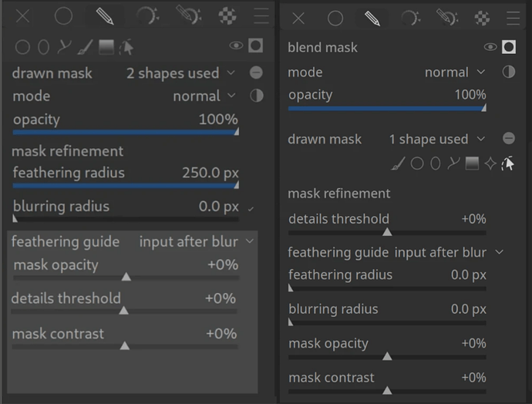This screenshot has height=404, width=532.
Task: Click the 'mask refinement' label in right panel
Action: pyautogui.click(x=339, y=193)
